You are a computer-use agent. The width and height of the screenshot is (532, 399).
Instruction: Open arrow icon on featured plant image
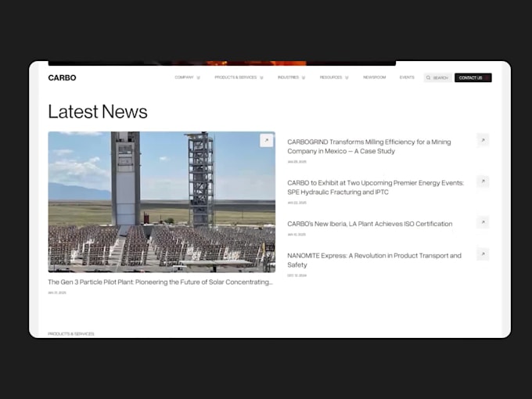(266, 140)
